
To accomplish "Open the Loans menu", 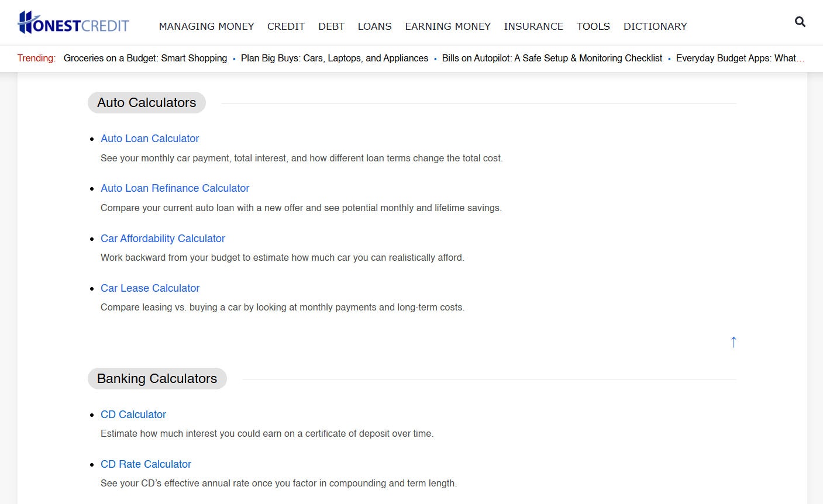I will pos(375,26).
